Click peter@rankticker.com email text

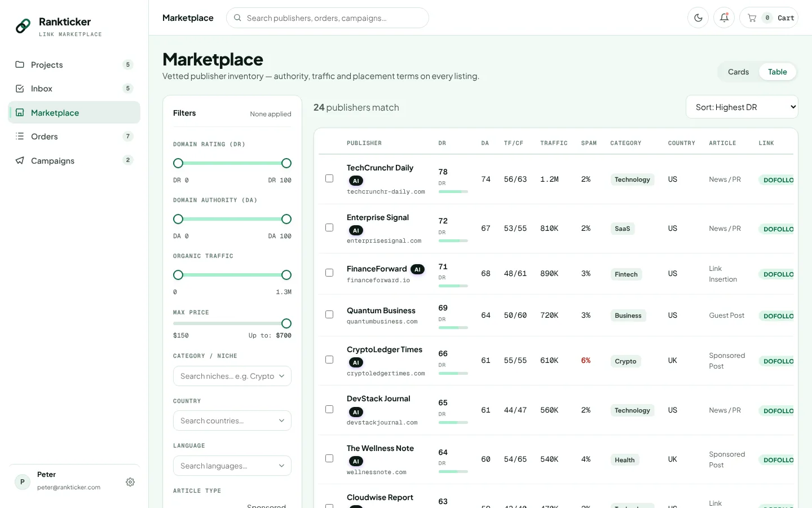click(69, 487)
